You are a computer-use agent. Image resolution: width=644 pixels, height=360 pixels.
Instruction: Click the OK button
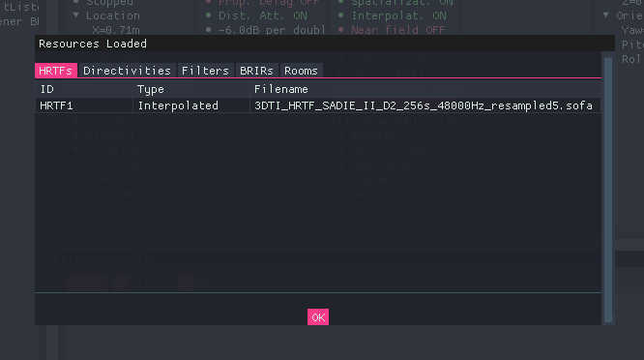(318, 317)
